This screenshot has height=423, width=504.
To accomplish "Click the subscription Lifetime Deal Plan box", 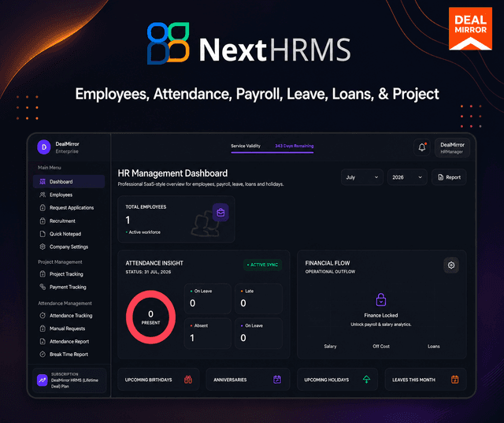I will (x=69, y=380).
